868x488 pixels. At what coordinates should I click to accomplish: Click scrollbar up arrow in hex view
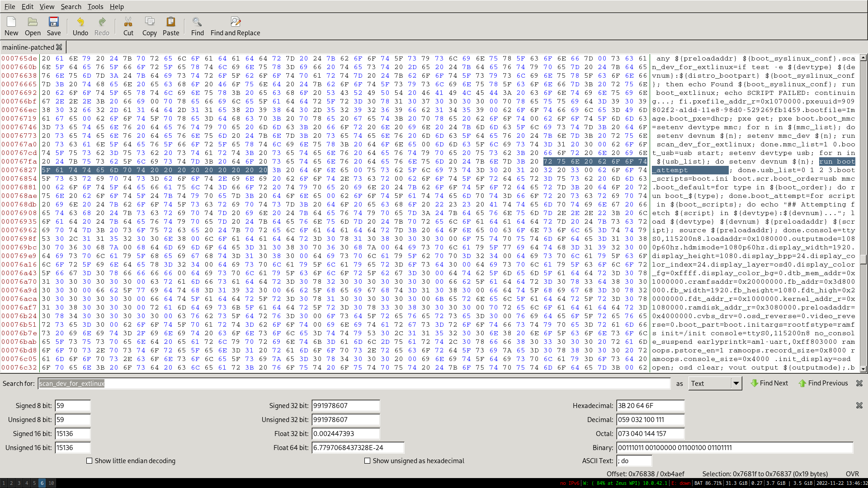tap(863, 58)
